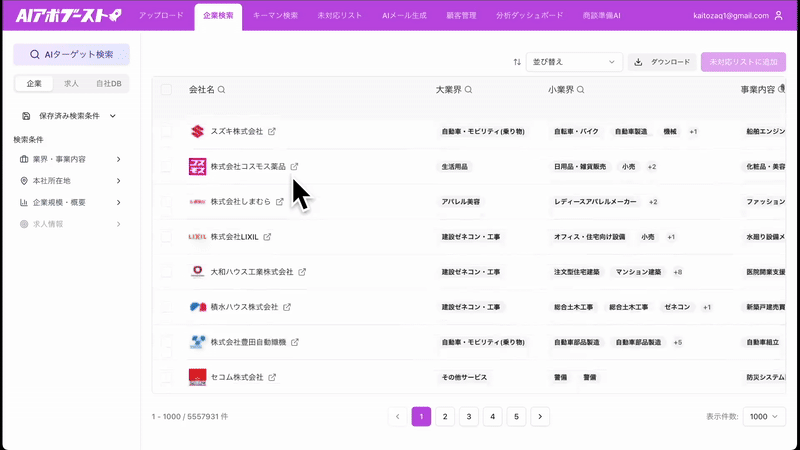The image size is (800, 450).
Task: Click the セコム company logo
Action: [197, 377]
